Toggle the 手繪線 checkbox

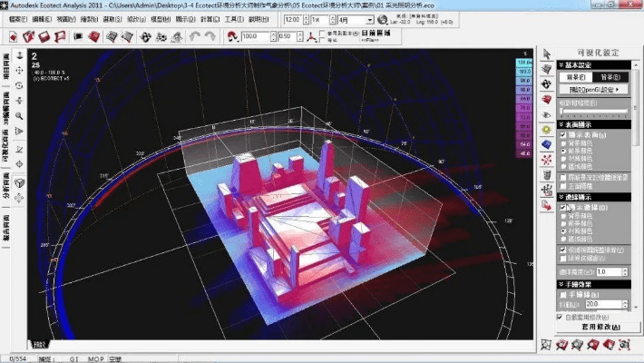click(562, 295)
